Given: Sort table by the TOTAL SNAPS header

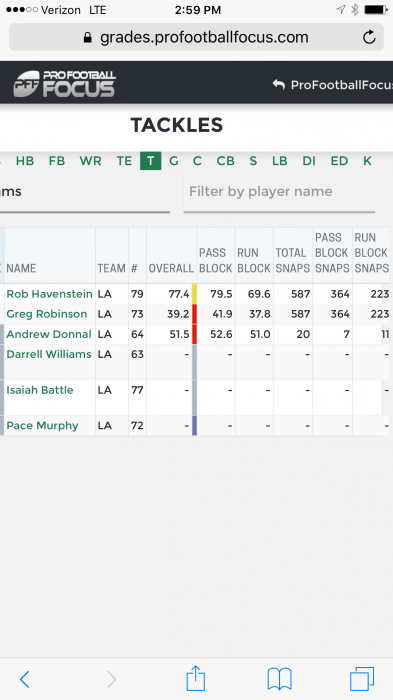Looking at the screenshot, I should coord(293,260).
